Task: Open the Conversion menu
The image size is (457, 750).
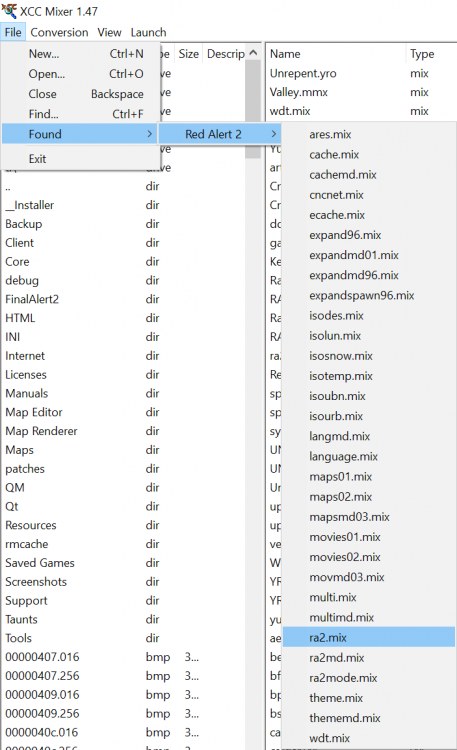Action: pos(59,33)
